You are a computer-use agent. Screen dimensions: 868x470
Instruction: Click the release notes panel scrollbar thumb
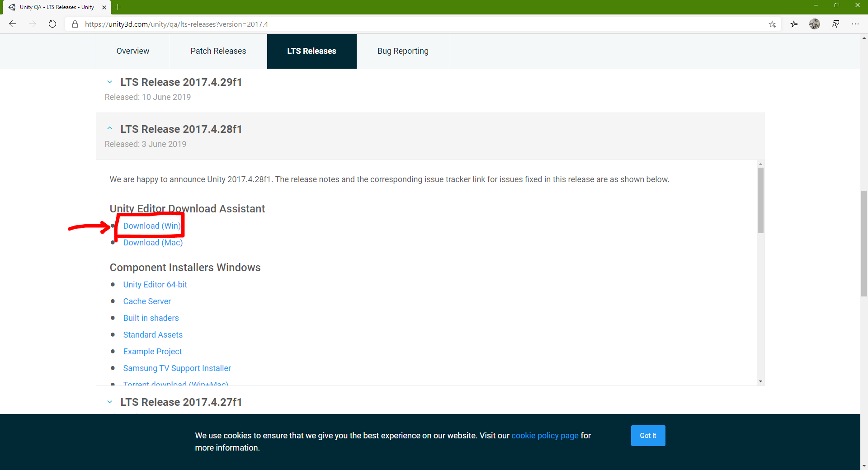point(760,200)
